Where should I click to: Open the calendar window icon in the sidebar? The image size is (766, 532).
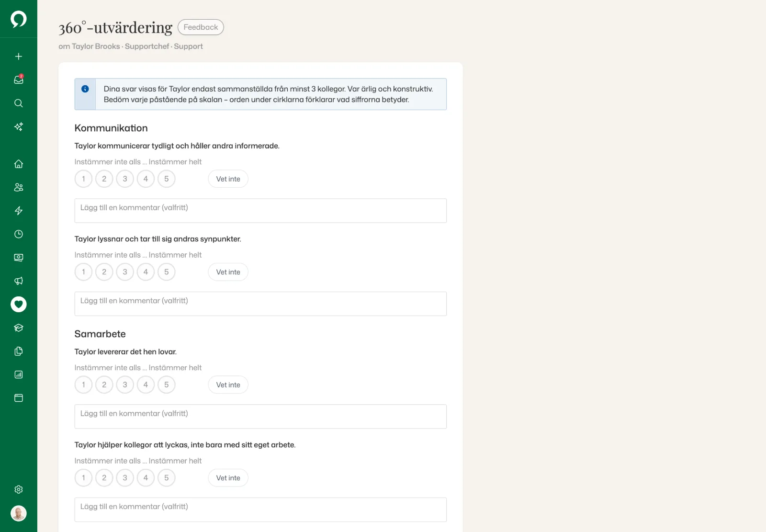[19, 398]
